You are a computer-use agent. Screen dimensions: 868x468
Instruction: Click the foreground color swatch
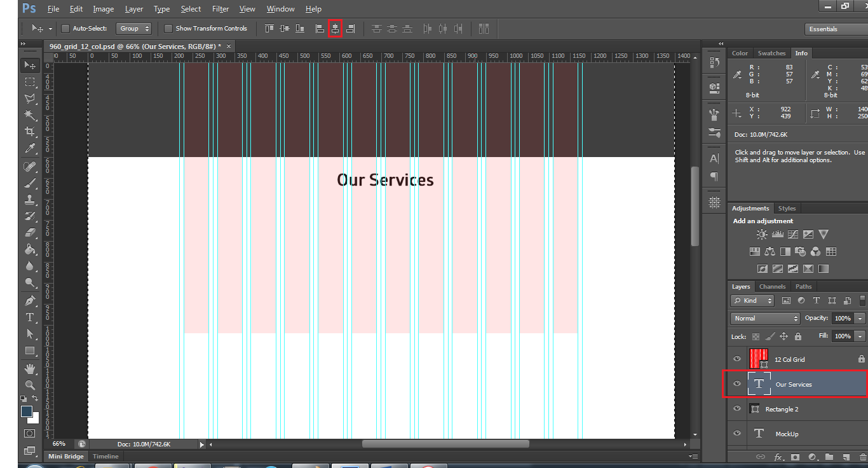[26, 411]
